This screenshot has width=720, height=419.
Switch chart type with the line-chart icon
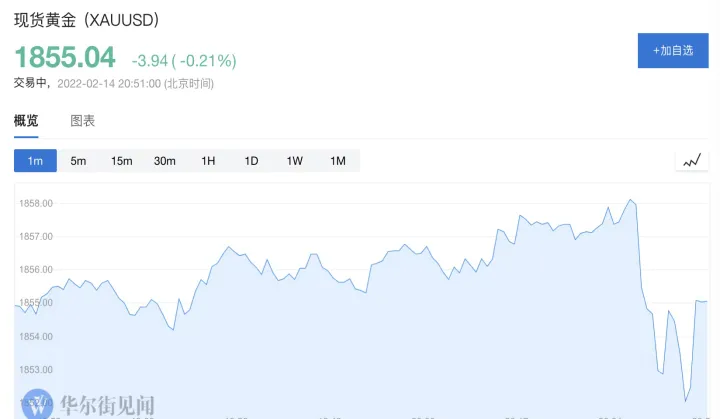pyautogui.click(x=692, y=161)
